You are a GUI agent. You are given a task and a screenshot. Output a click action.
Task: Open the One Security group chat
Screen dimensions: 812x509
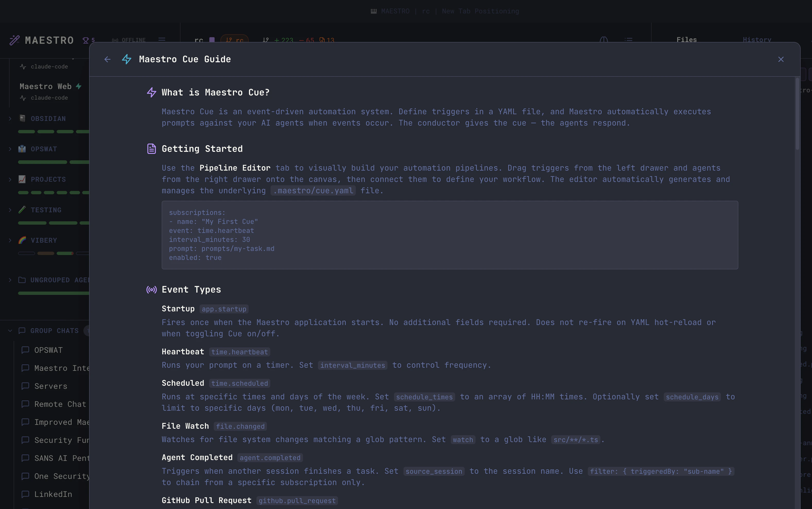[x=62, y=476]
